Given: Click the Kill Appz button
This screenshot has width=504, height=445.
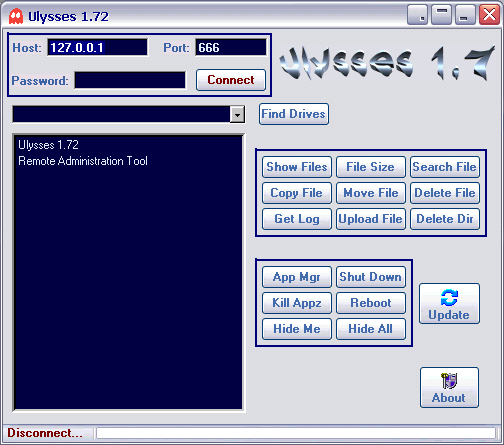Looking at the screenshot, I should click(x=297, y=303).
